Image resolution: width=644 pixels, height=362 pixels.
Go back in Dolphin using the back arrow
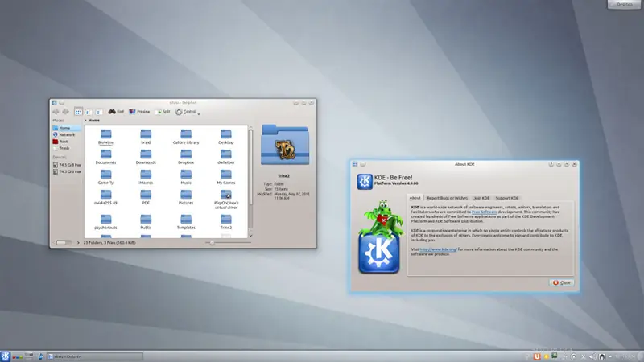click(x=56, y=112)
